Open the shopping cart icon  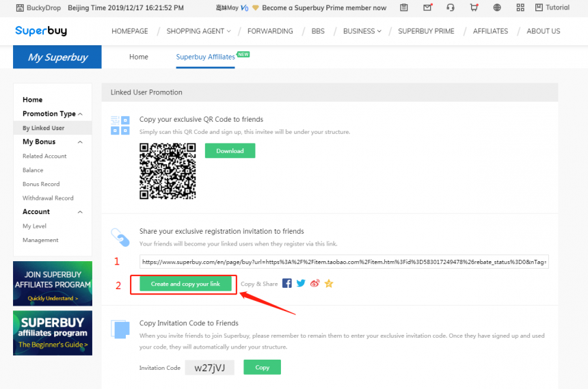click(x=474, y=8)
